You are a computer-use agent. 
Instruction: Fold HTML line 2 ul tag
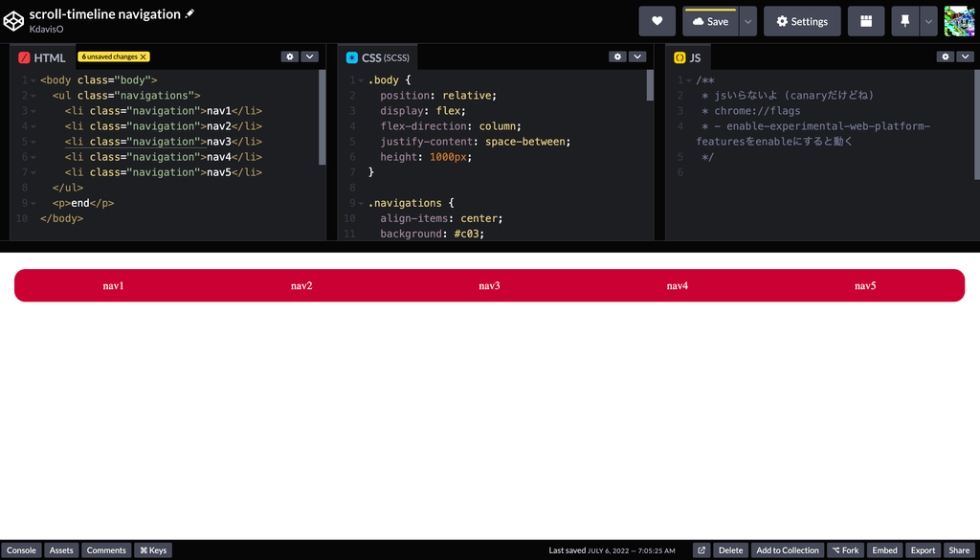pos(33,96)
